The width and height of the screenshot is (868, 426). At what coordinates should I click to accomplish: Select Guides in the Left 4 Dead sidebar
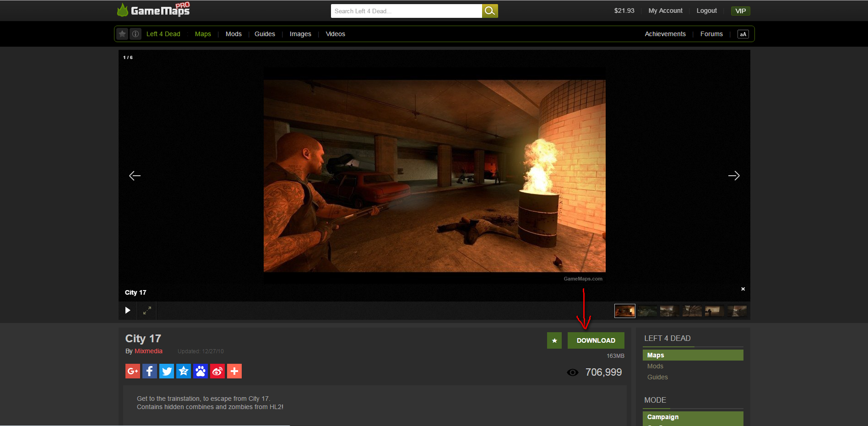[657, 377]
